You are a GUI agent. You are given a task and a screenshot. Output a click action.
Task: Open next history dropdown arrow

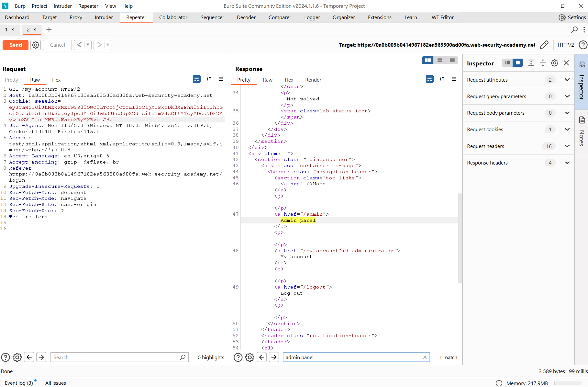[108, 45]
